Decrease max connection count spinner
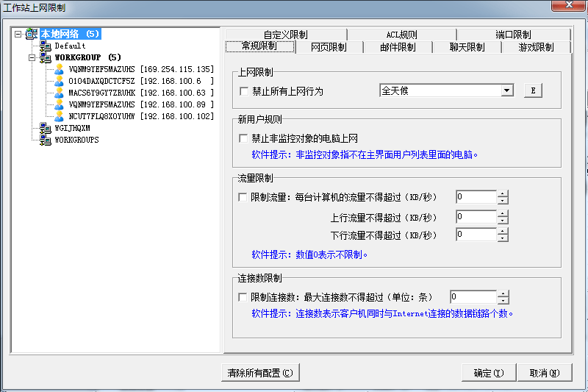The image size is (588, 392). click(x=503, y=301)
